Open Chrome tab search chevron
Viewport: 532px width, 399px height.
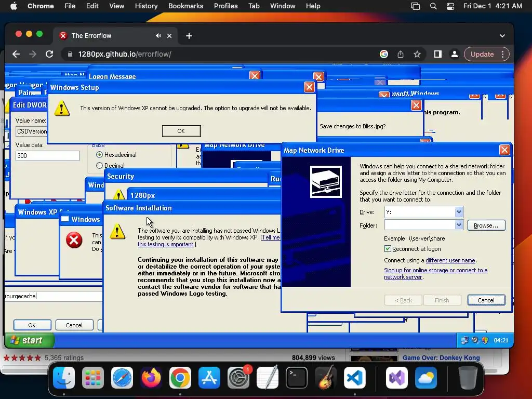[502, 36]
